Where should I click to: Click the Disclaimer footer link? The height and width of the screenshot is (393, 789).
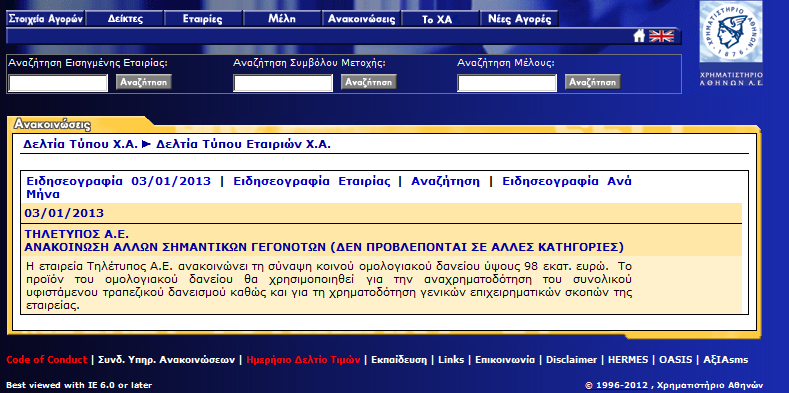tap(572, 360)
